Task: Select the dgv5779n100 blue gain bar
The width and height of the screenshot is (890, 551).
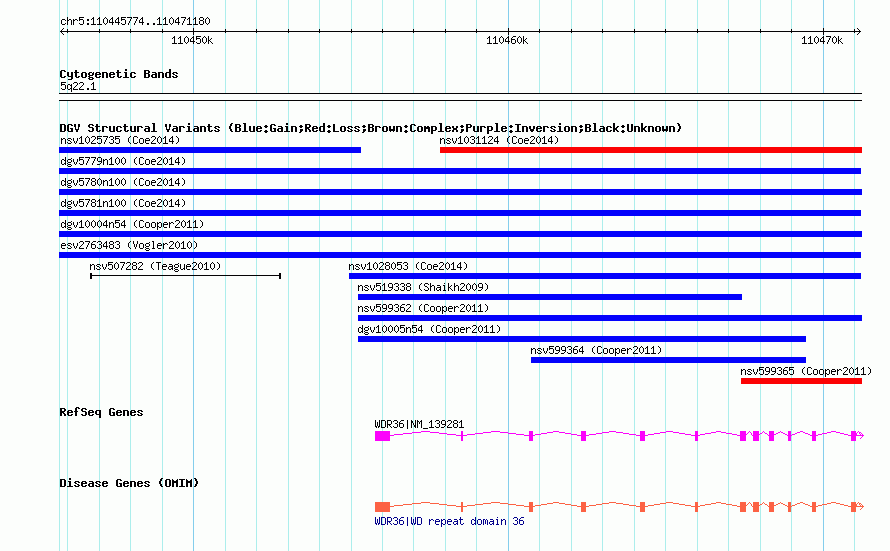Action: coord(460,171)
